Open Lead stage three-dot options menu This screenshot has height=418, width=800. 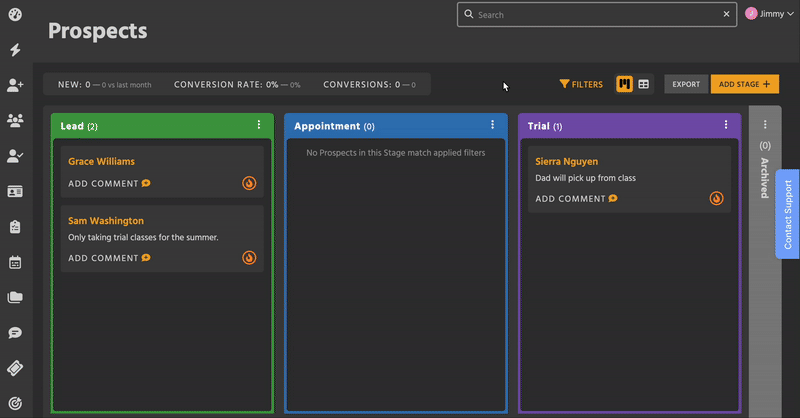[259, 125]
